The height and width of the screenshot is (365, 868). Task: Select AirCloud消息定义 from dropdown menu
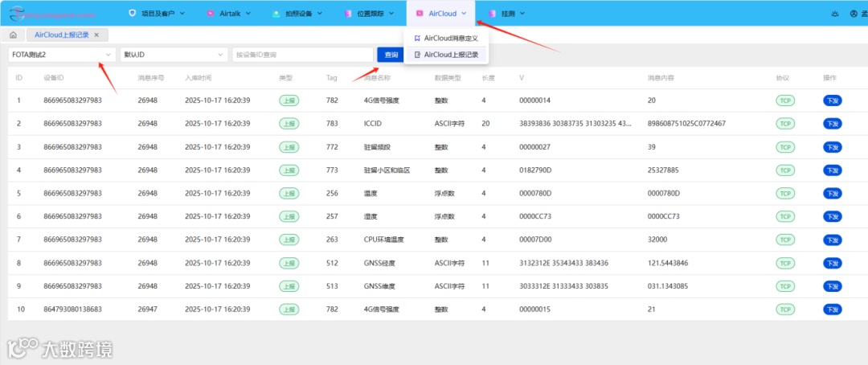pos(445,39)
